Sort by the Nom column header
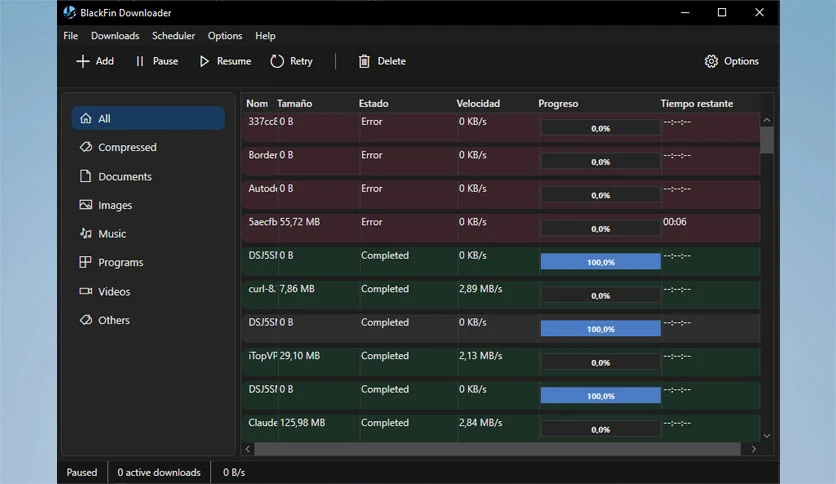 [x=257, y=103]
